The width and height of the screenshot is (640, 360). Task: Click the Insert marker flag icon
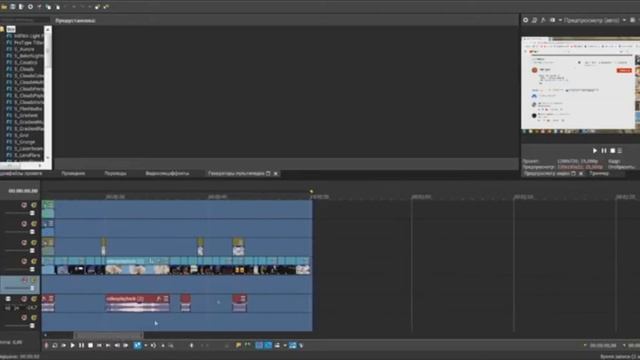tap(239, 345)
